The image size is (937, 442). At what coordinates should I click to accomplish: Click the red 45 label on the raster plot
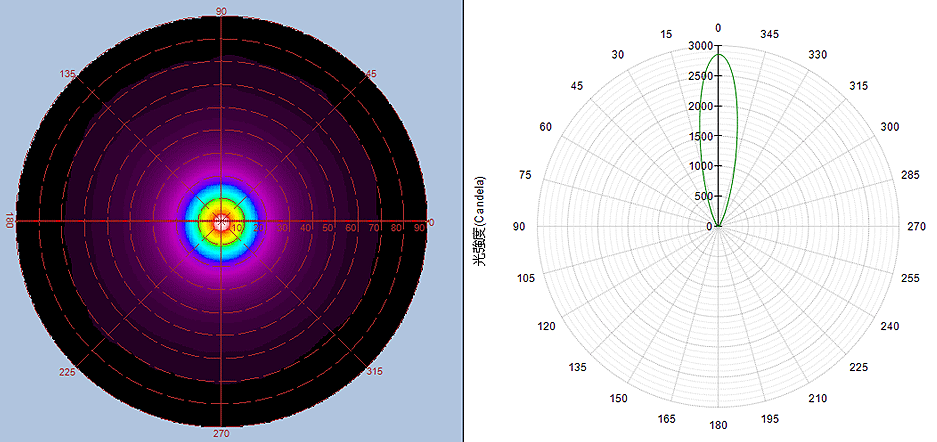click(371, 74)
